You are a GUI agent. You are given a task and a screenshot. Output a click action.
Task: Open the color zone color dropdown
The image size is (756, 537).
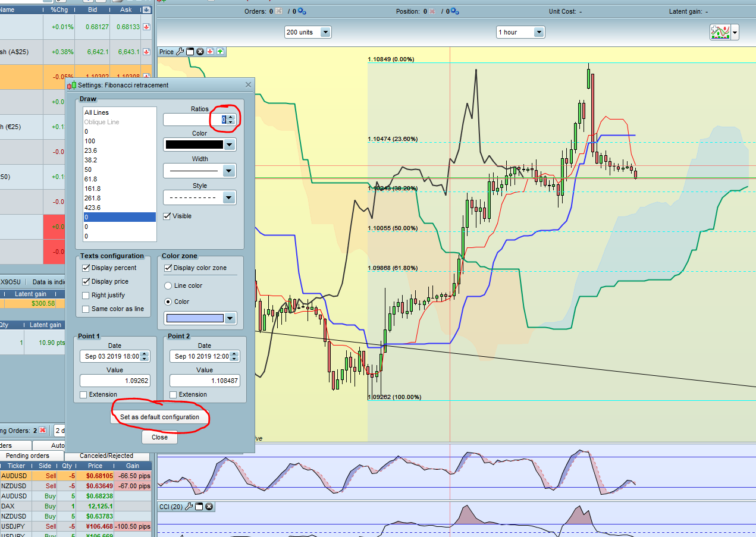click(x=230, y=318)
